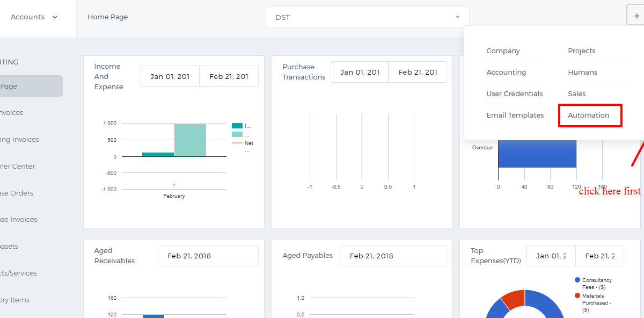The width and height of the screenshot is (644, 318).
Task: Click the Aged Receivables card title
Action: tap(114, 256)
